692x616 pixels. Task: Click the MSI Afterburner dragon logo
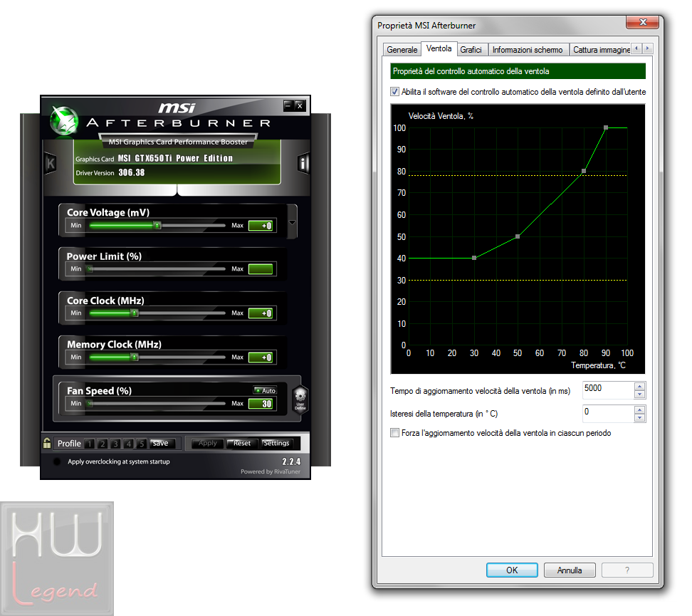click(x=64, y=120)
